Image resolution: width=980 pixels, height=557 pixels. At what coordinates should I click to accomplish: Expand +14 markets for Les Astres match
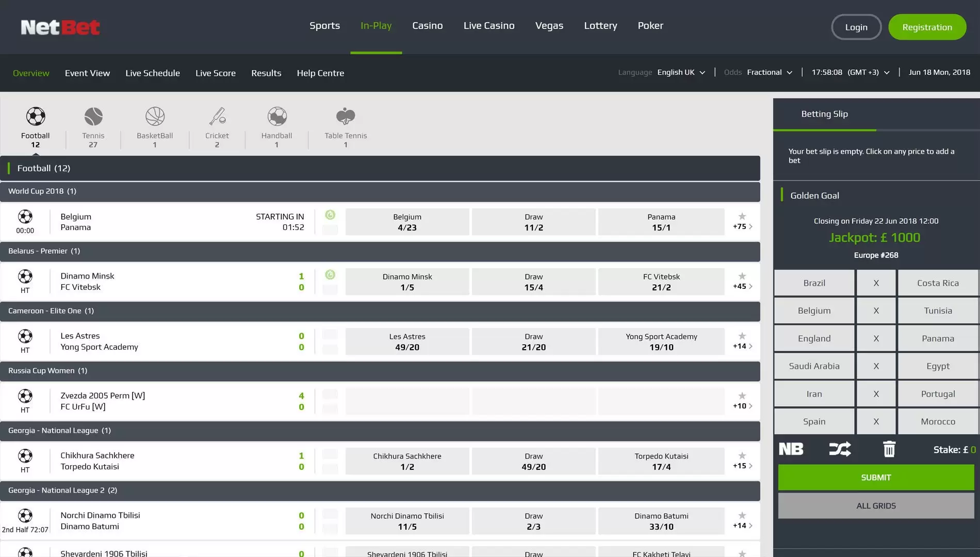[743, 346]
